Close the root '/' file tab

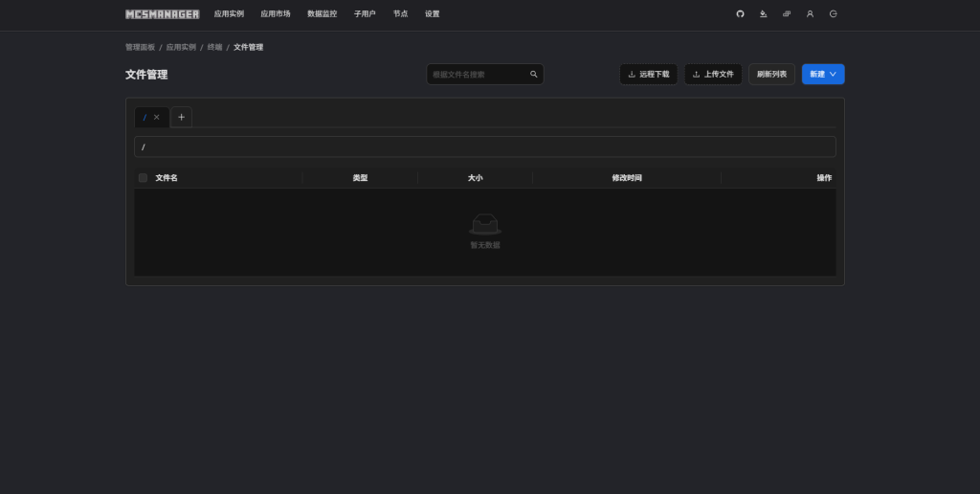pyautogui.click(x=157, y=117)
